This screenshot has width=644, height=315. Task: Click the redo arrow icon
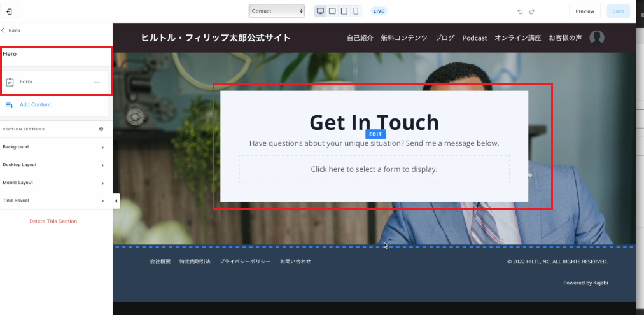(x=532, y=11)
